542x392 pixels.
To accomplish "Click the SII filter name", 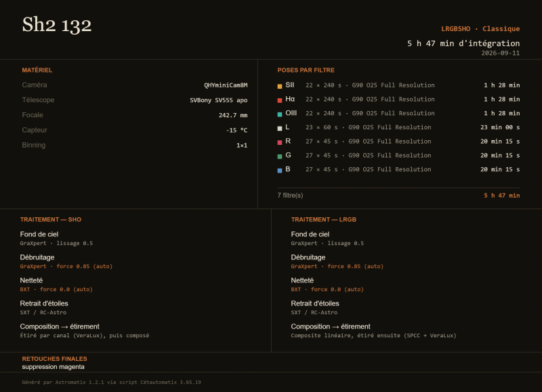I will pyautogui.click(x=290, y=85).
